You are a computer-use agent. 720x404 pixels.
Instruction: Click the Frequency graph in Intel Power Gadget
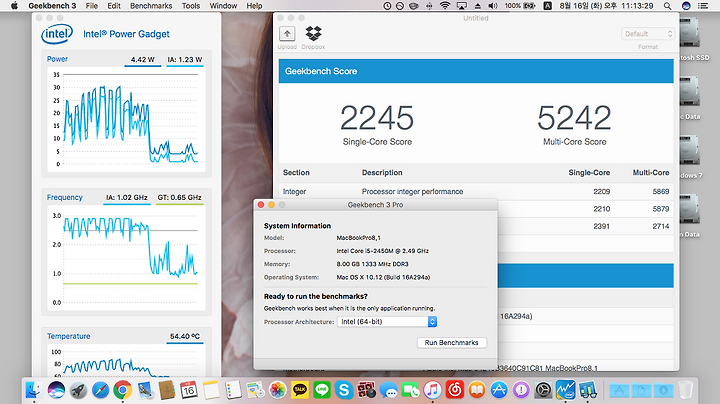pos(126,258)
